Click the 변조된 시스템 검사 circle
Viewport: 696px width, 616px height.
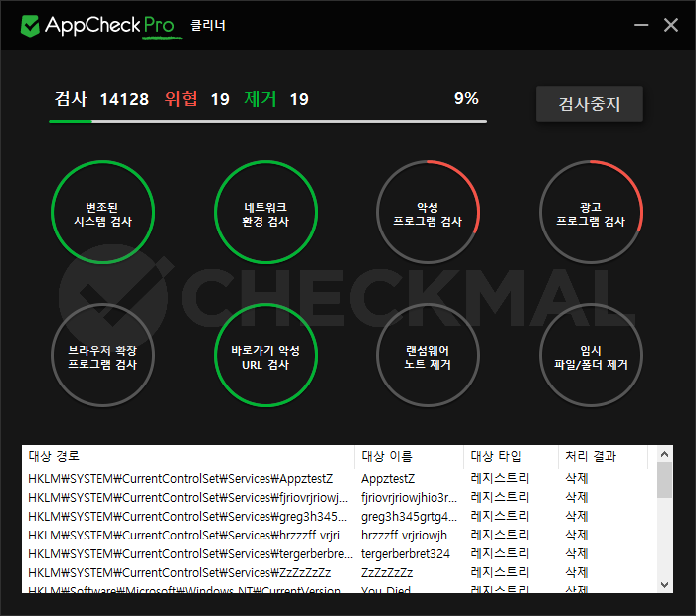point(101,214)
